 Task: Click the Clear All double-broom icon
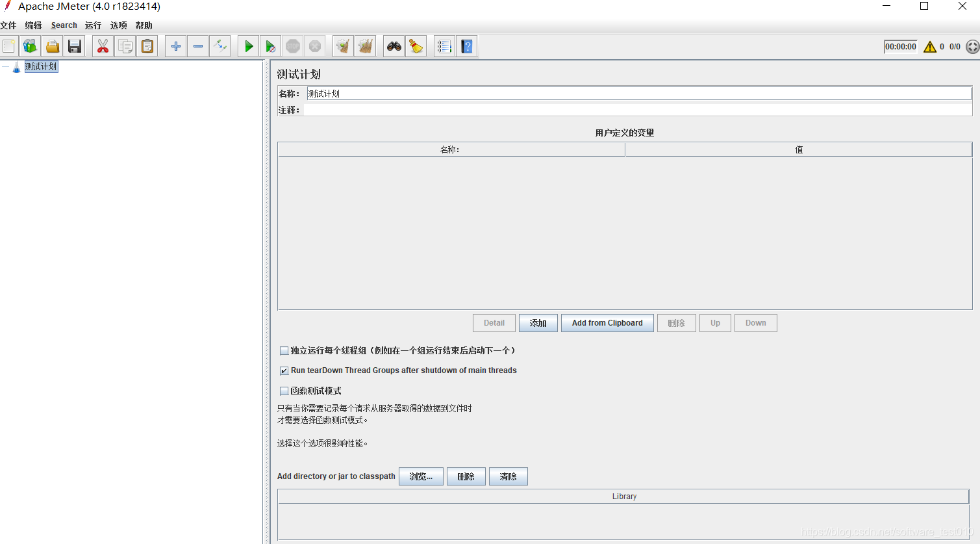pos(366,46)
